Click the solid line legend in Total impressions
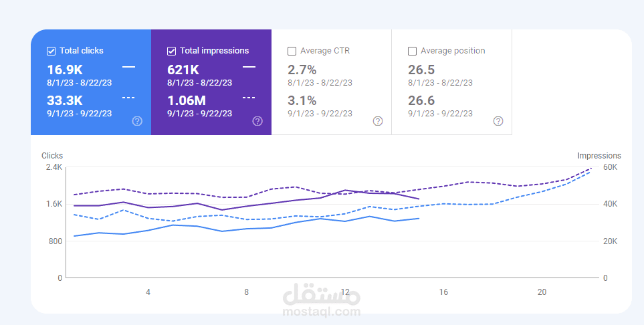Screen dimensions: 644x325 [x=249, y=67]
